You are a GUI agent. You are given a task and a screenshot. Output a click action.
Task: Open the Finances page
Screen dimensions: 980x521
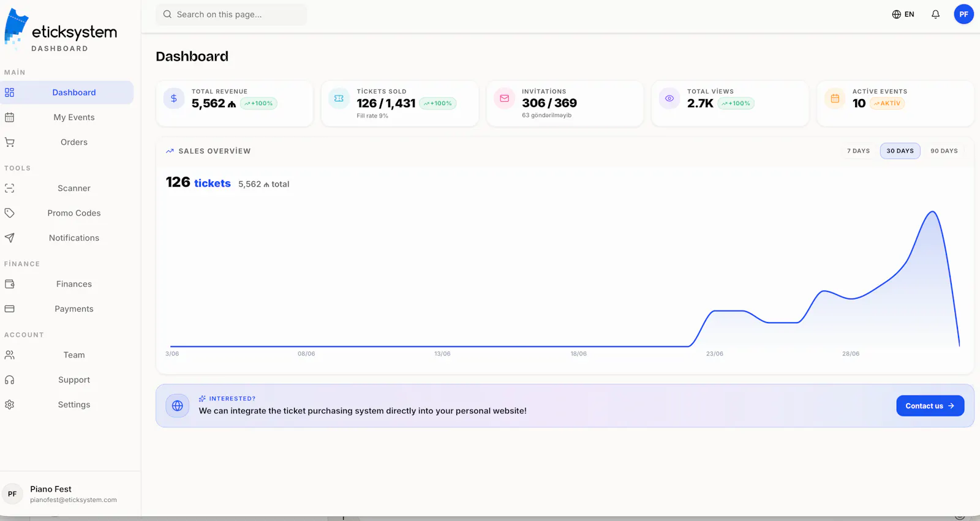[x=67, y=284]
